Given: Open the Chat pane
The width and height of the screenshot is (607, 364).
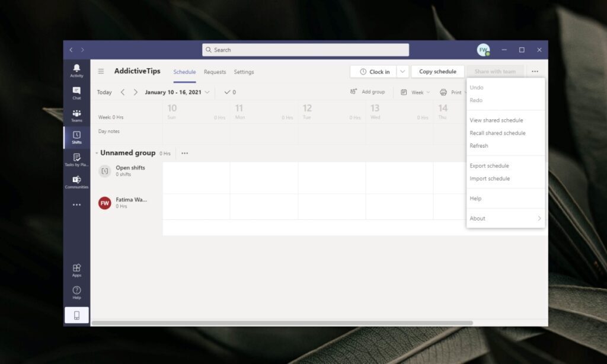Looking at the screenshot, I should click(x=76, y=92).
